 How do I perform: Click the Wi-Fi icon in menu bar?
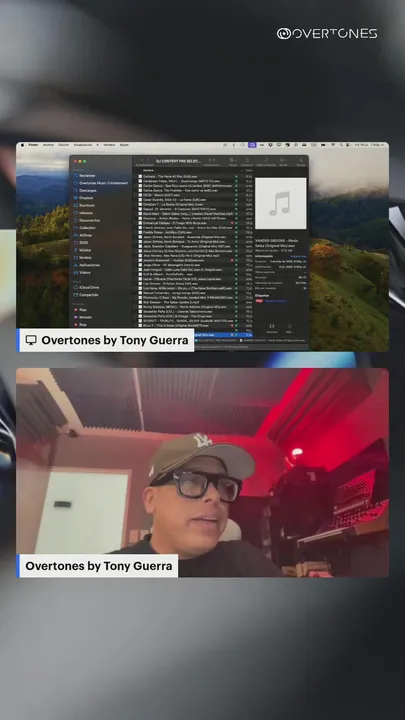(333, 145)
